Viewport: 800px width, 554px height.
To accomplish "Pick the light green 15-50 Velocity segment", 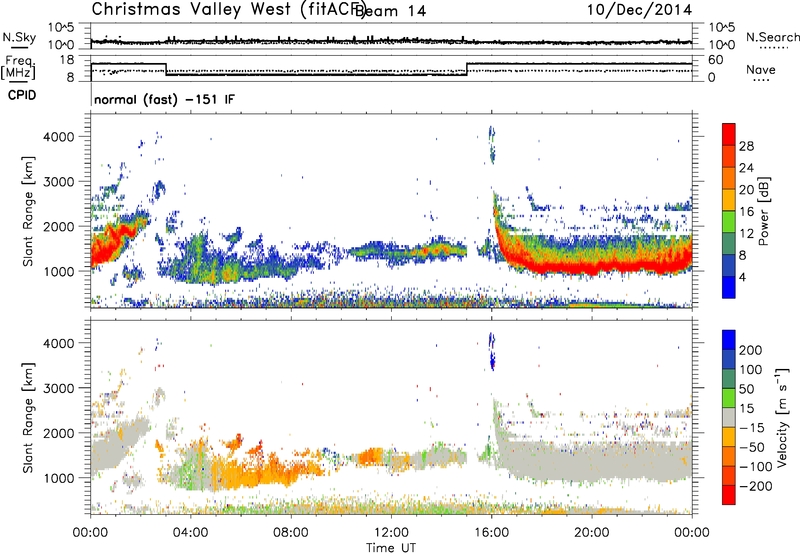I will [x=729, y=398].
